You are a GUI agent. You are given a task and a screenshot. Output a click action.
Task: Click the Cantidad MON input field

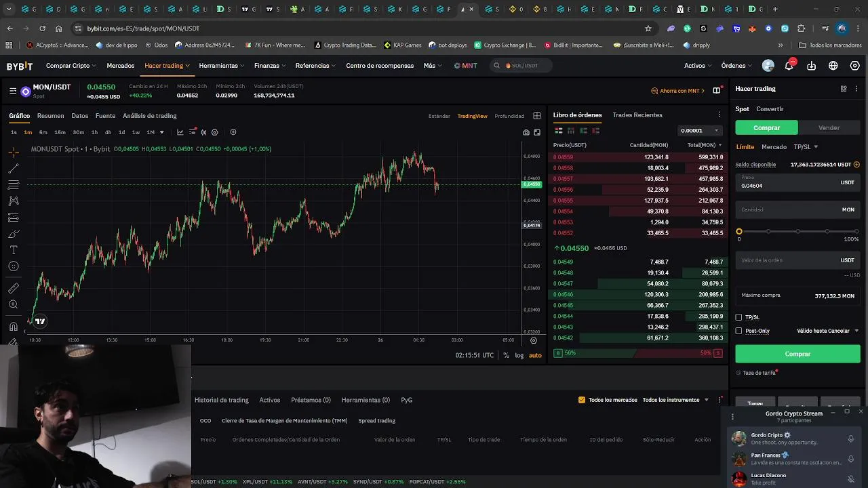point(797,209)
